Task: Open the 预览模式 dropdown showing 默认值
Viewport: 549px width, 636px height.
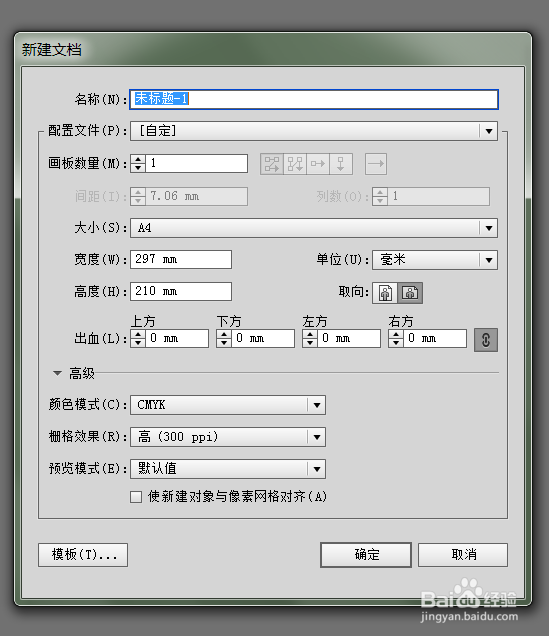Action: pyautogui.click(x=228, y=469)
